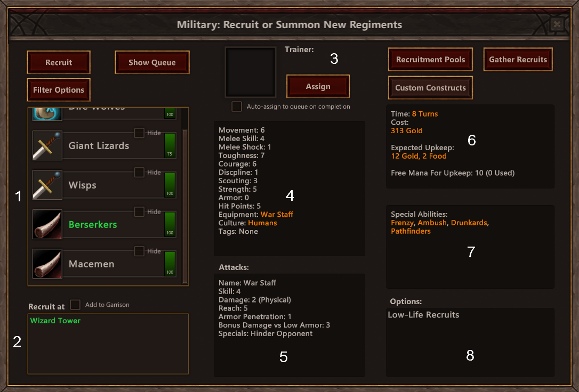The image size is (579, 392).
Task: Open the Custom Constructs screen
Action: pos(430,88)
